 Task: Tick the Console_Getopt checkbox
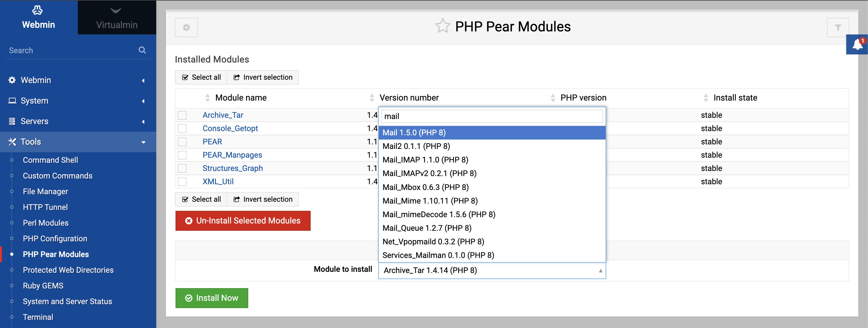pos(182,129)
